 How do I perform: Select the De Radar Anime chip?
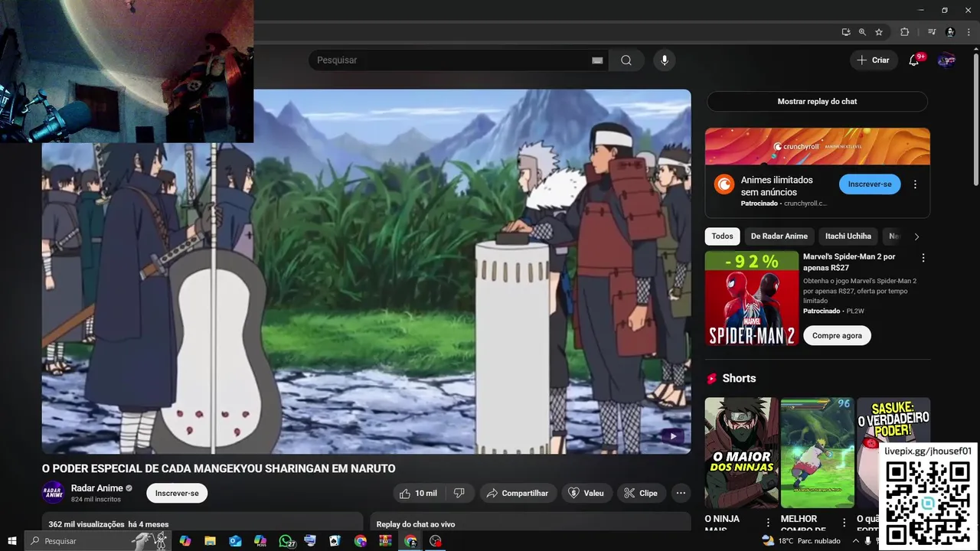click(779, 236)
